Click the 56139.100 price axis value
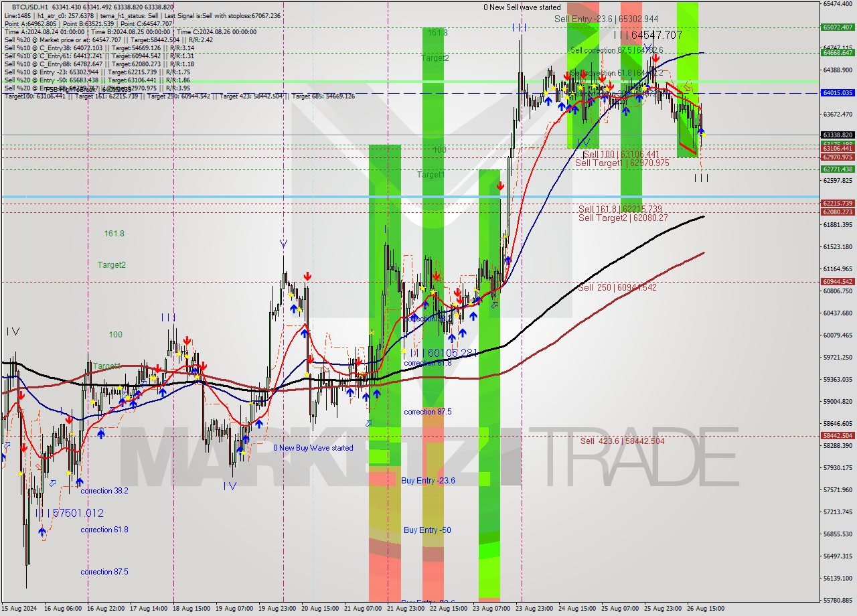Viewport: 857px width, 616px height. pos(838,578)
